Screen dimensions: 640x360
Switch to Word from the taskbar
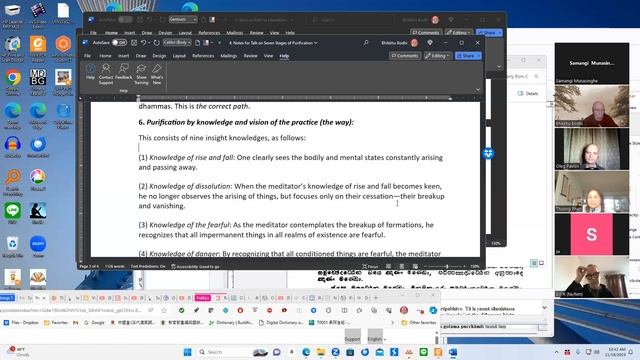click(453, 352)
